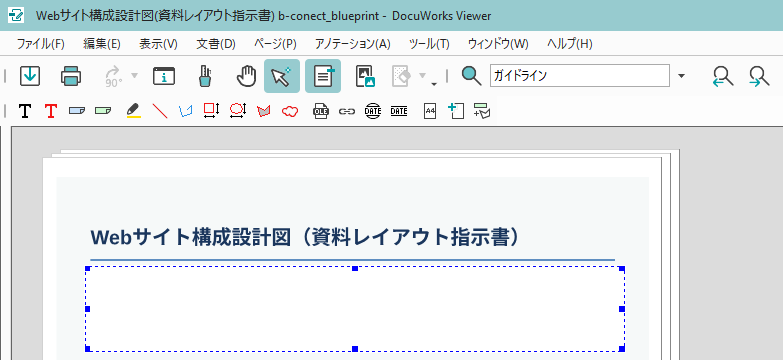Image resolution: width=783 pixels, height=360 pixels.
Task: Click the save document icon with down arrow
Action: 30,76
